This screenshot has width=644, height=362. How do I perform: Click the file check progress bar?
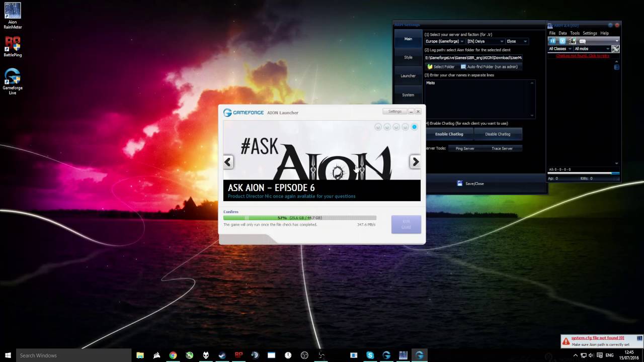pyautogui.click(x=300, y=218)
